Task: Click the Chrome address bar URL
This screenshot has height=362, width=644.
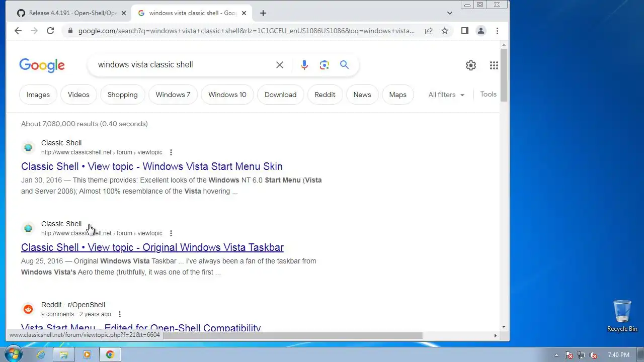Action: click(247, 31)
